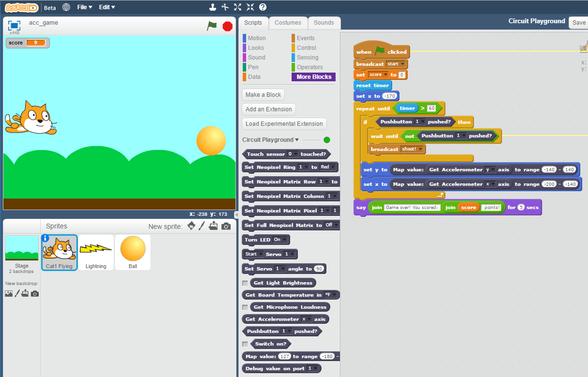Image resolution: width=588 pixels, height=377 pixels.
Task: Click the Load Experimental Extension button
Action: pyautogui.click(x=284, y=123)
